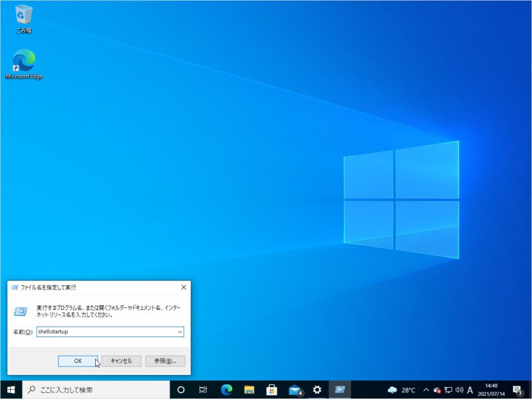Open Task View on the taskbar

[201, 390]
